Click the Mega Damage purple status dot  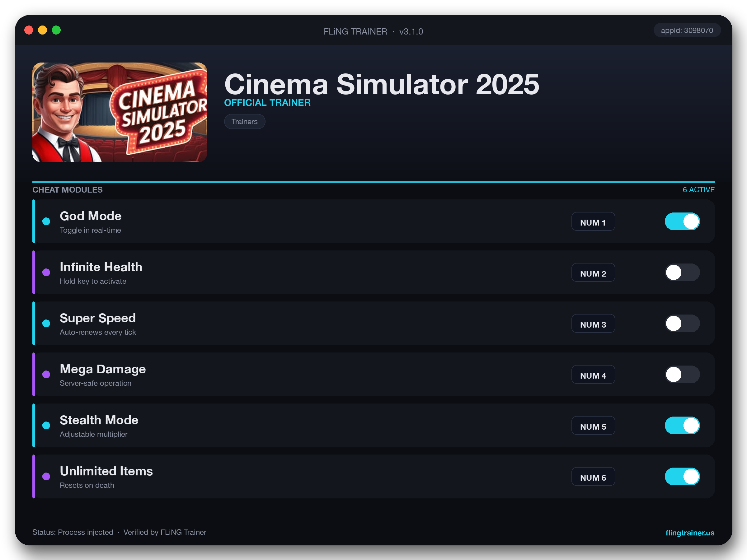pos(46,374)
